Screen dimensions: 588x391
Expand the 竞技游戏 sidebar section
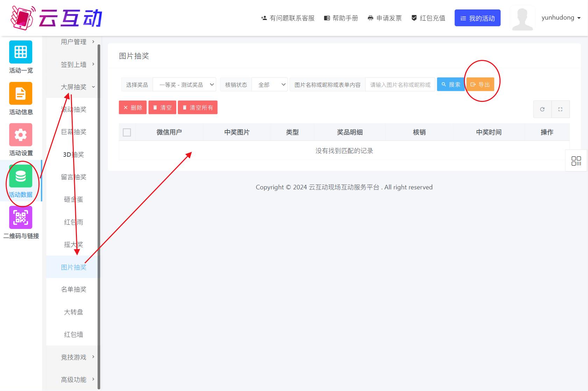click(x=77, y=357)
